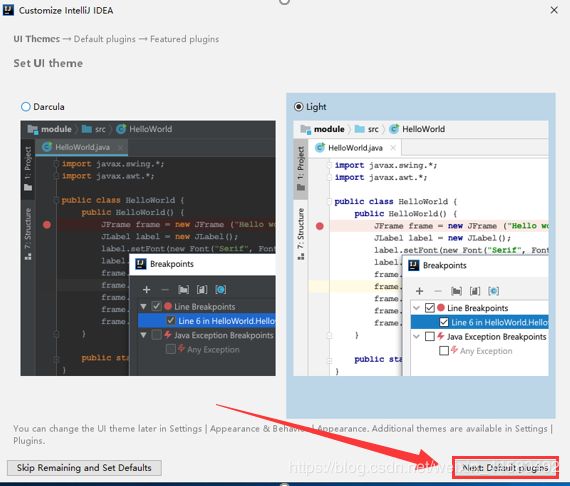Click the Darcula theme preview image
The image size is (570, 486).
point(148,248)
